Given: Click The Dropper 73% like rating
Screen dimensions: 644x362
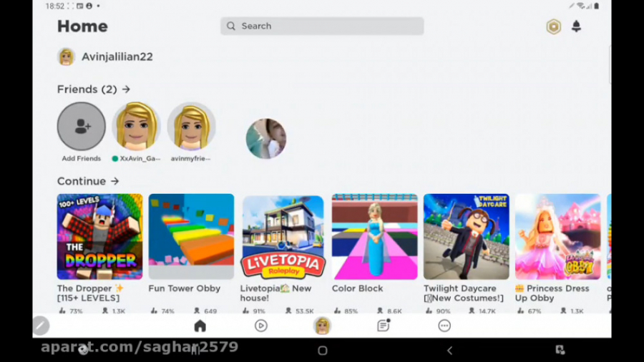Looking at the screenshot, I should click(x=71, y=311).
